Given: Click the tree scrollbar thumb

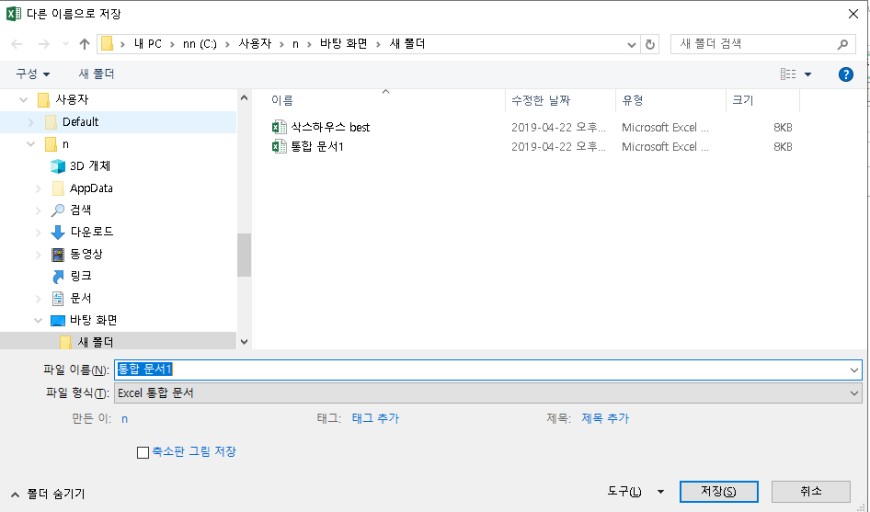Looking at the screenshot, I should pyautogui.click(x=244, y=255).
